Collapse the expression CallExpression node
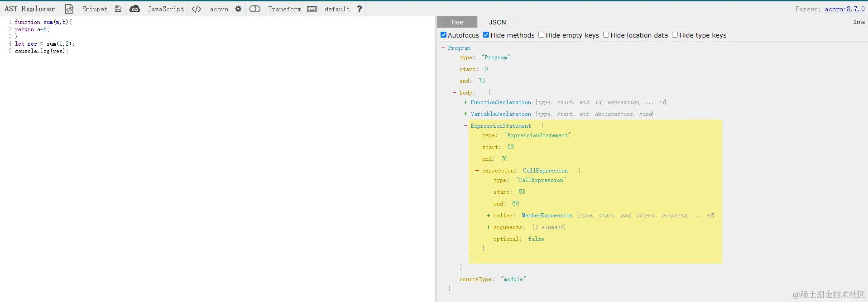 coord(477,171)
